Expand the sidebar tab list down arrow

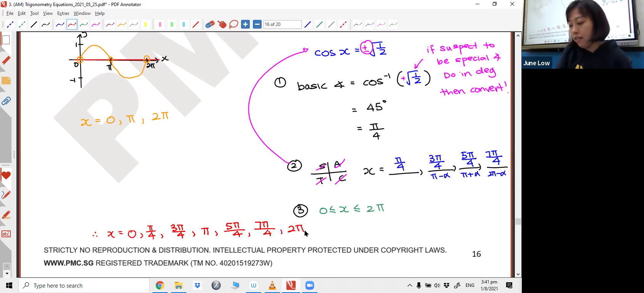pyautogui.click(x=6, y=274)
